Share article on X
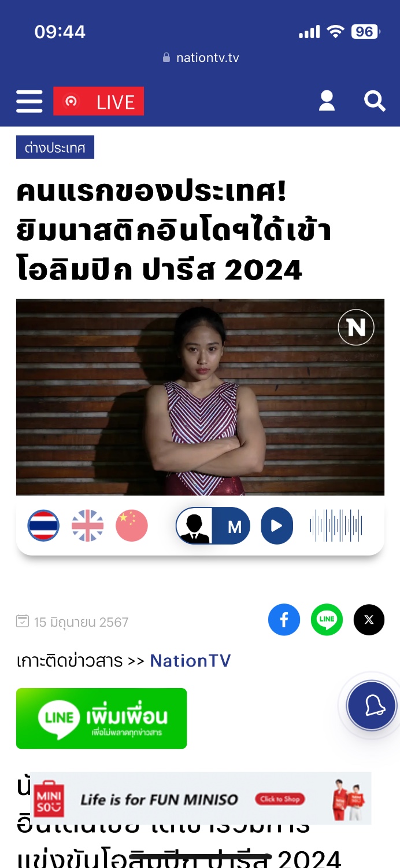Image resolution: width=400 pixels, height=868 pixels. [x=369, y=620]
